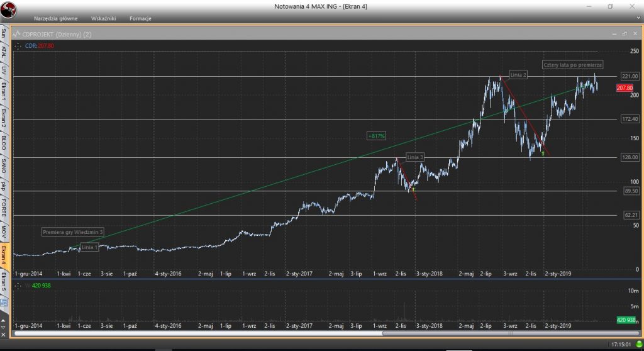644x351 pixels.
Task: Select the FORTE side tab
Action: [4, 207]
